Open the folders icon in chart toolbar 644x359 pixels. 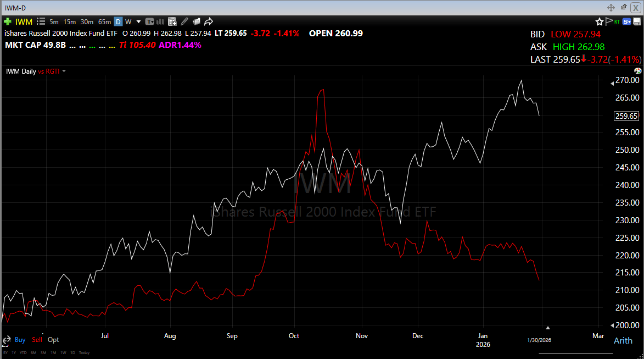click(x=197, y=21)
